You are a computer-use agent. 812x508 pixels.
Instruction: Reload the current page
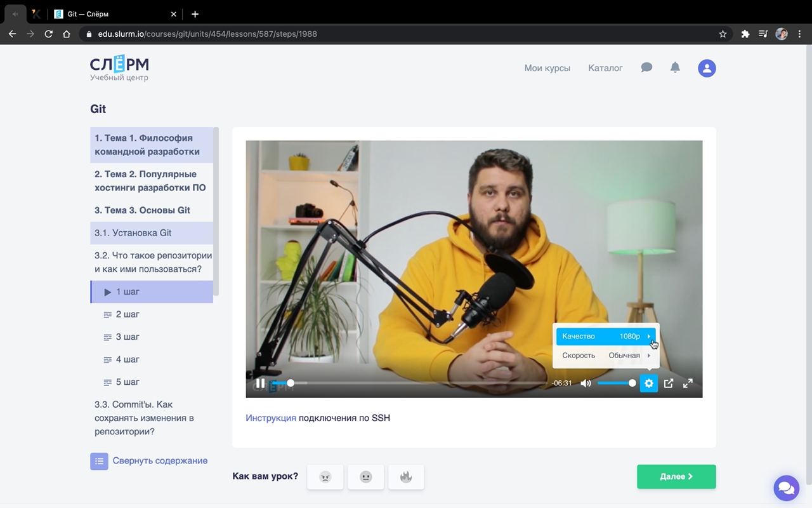pyautogui.click(x=48, y=34)
